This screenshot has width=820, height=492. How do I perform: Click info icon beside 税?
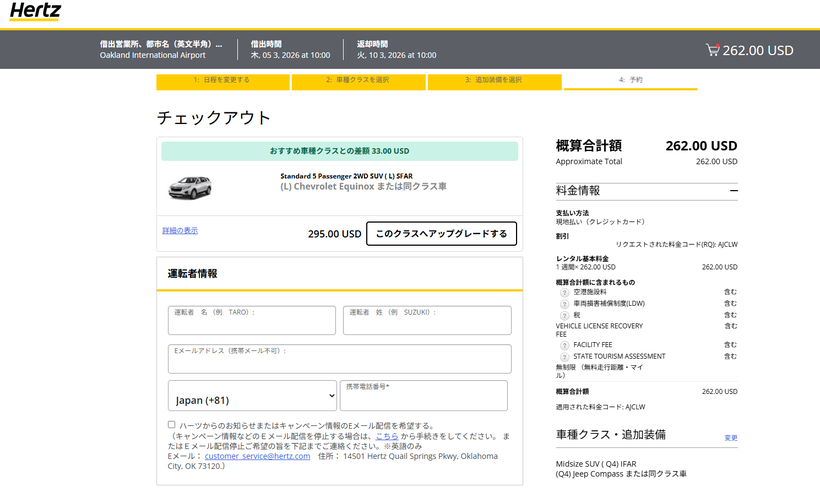pyautogui.click(x=564, y=315)
